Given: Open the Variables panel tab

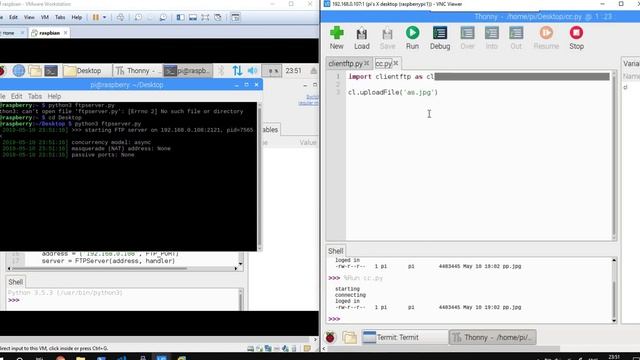Looking at the screenshot, I should click(631, 63).
